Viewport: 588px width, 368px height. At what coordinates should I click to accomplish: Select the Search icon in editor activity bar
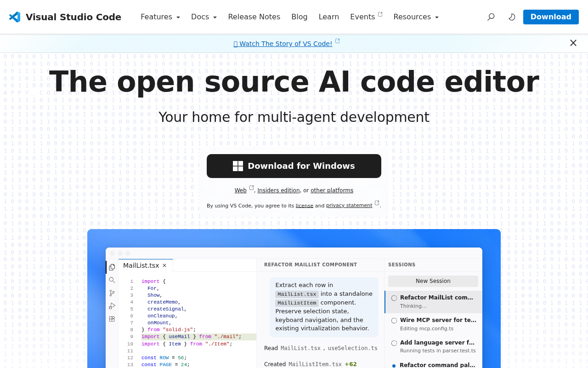click(112, 280)
